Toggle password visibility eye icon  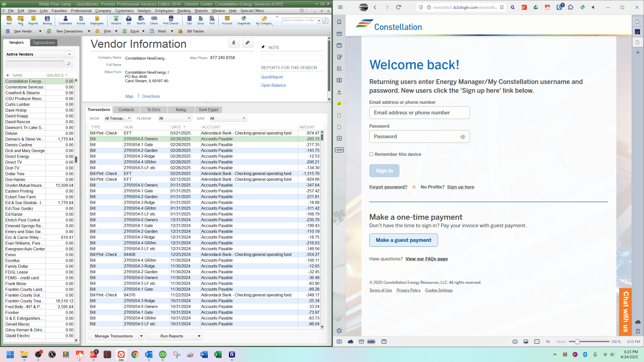(x=463, y=137)
